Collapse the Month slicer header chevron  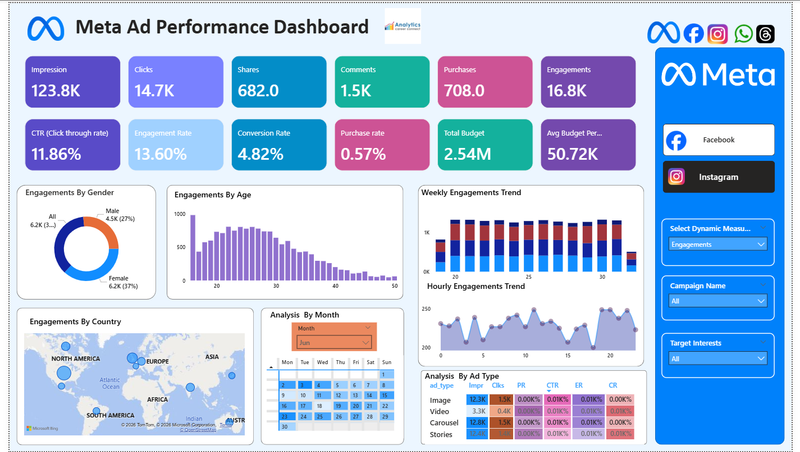[x=368, y=328]
